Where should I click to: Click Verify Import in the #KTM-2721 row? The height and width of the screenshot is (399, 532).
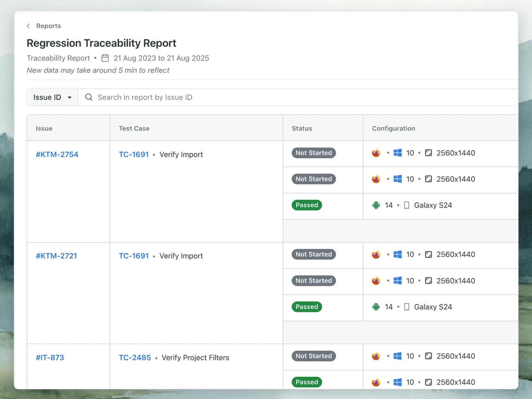pos(181,256)
